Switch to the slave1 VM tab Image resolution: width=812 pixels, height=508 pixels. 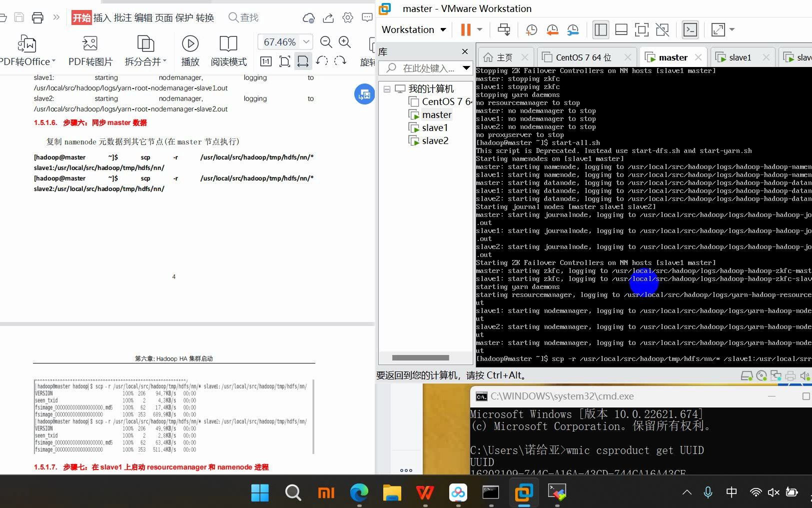pyautogui.click(x=739, y=57)
